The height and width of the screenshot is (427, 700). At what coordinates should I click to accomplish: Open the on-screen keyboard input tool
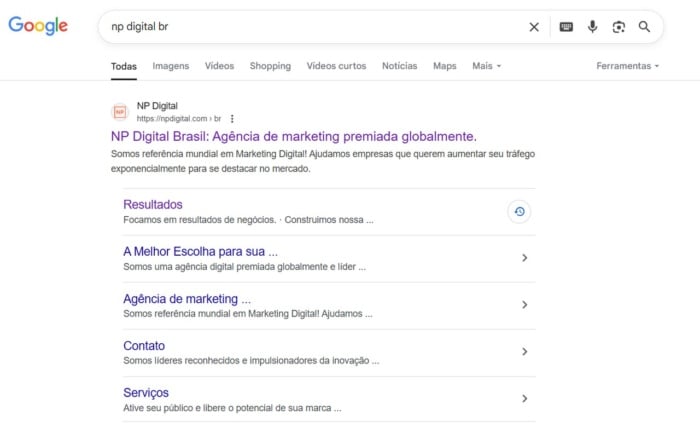click(x=566, y=27)
